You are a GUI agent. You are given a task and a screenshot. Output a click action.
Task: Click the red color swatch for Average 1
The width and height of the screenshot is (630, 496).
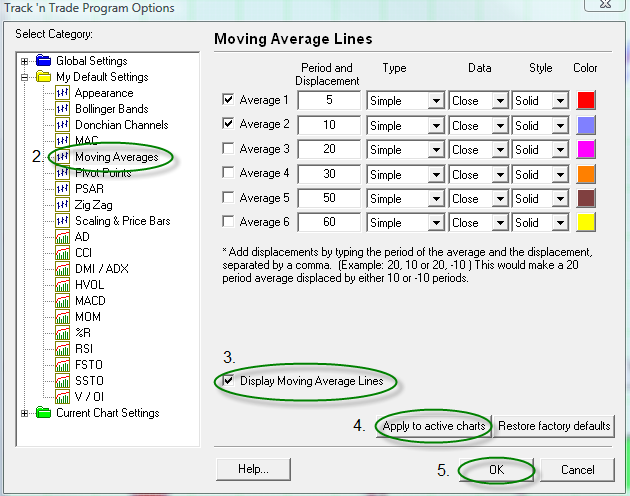[586, 100]
